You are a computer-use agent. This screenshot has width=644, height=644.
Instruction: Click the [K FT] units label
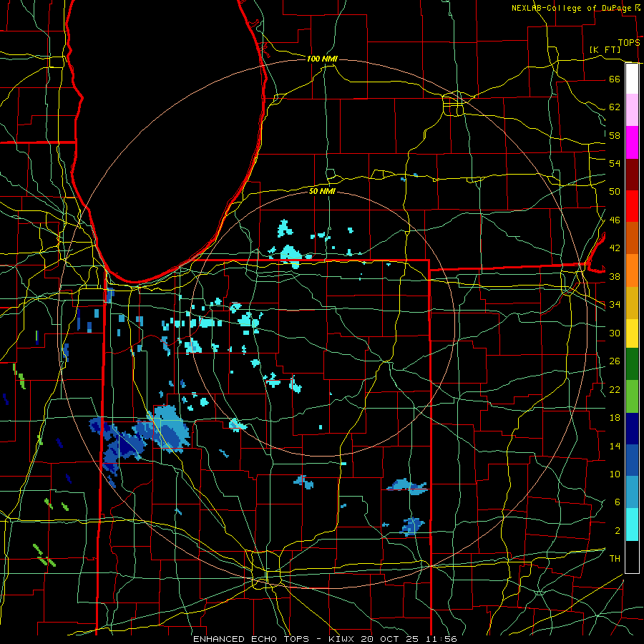point(605,49)
